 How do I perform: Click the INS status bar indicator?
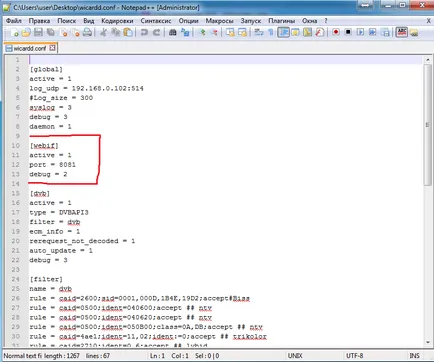click(x=414, y=356)
